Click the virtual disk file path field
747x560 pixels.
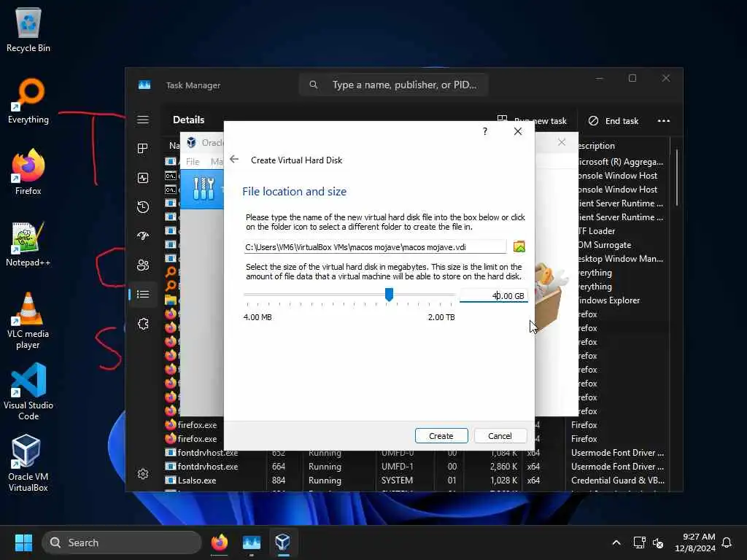click(375, 246)
